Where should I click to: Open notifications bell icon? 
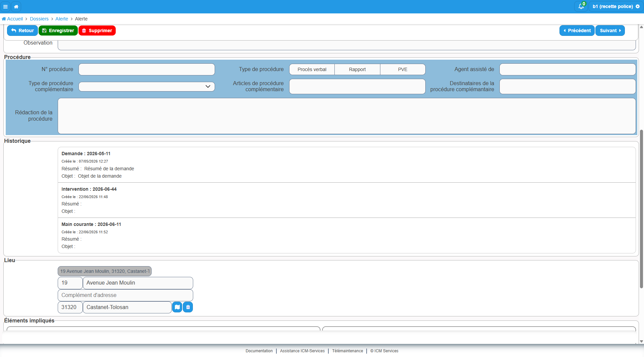[581, 6]
